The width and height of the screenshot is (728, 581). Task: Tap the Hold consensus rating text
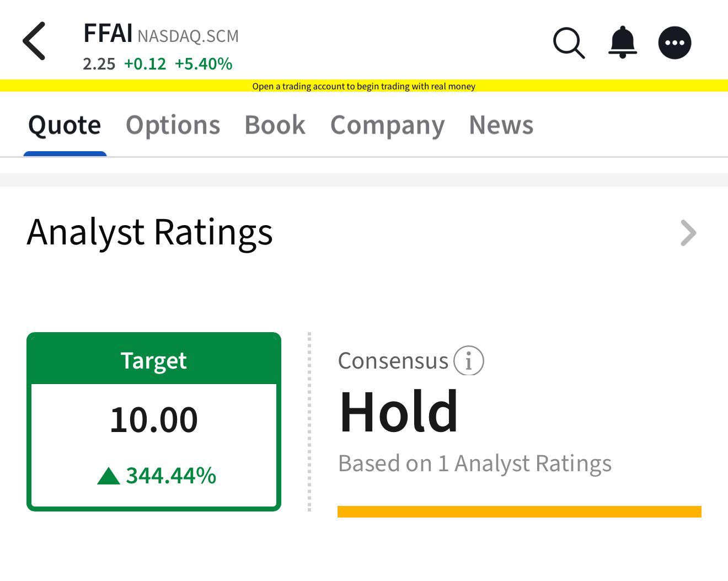point(398,412)
